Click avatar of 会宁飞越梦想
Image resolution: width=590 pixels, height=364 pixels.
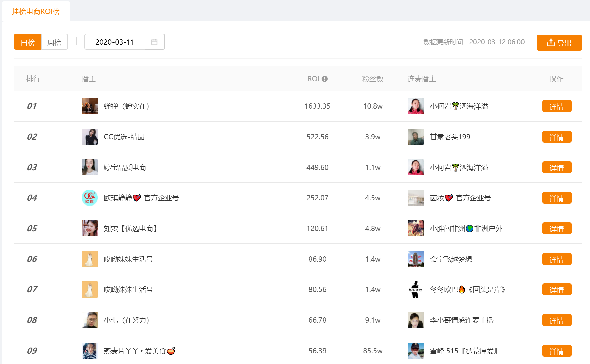tap(416, 259)
